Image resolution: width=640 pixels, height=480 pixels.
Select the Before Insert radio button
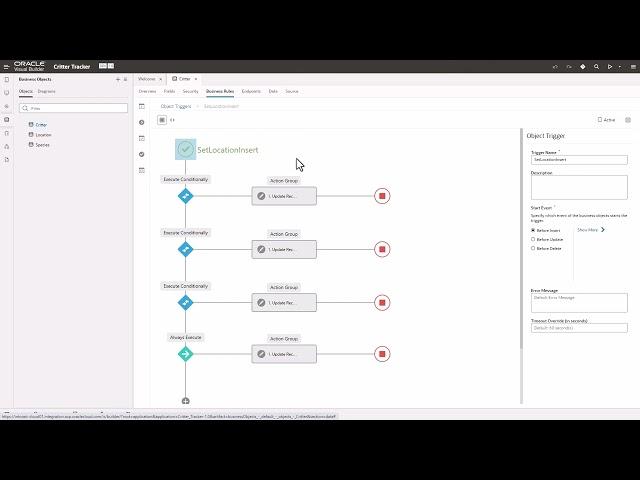(533, 230)
